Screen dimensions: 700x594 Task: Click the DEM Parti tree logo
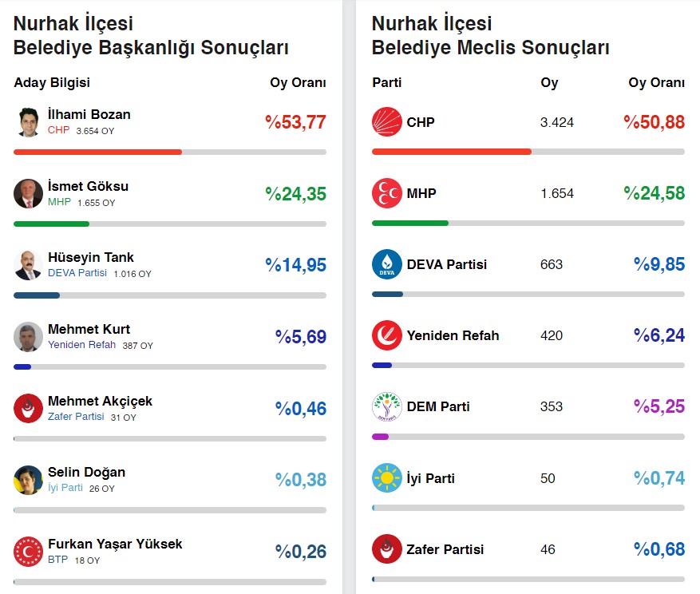387,406
